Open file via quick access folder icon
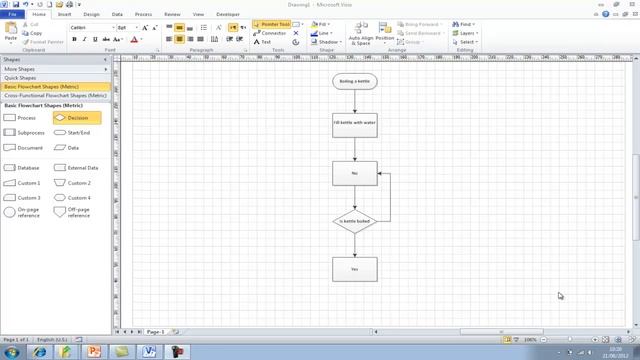 [60, 4]
